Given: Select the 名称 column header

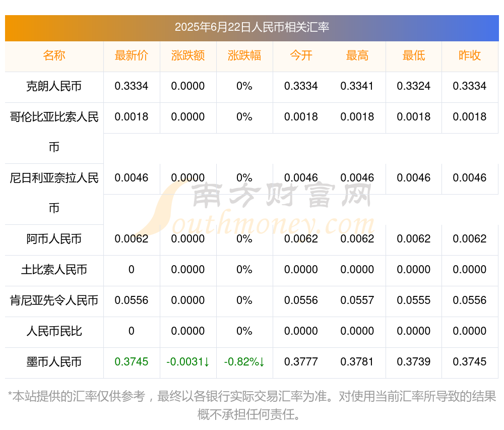Looking at the screenshot, I should tap(54, 55).
